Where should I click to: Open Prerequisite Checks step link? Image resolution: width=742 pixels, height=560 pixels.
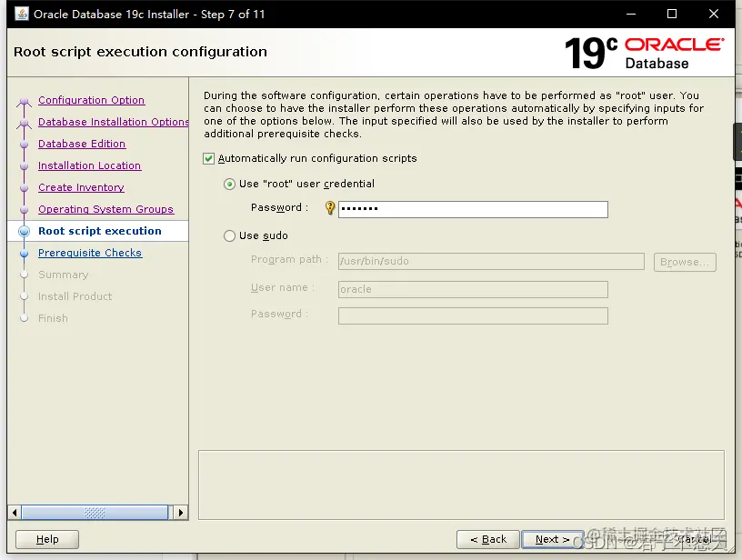pos(90,253)
